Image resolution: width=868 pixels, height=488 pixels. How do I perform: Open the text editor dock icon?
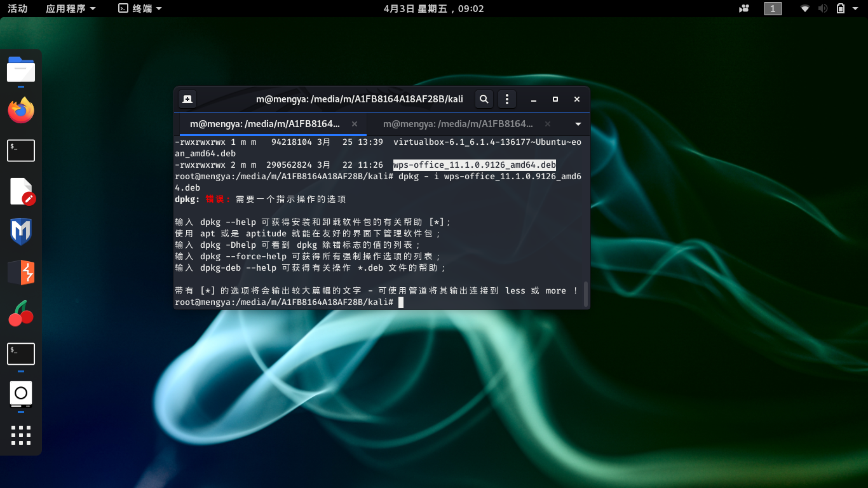click(21, 191)
